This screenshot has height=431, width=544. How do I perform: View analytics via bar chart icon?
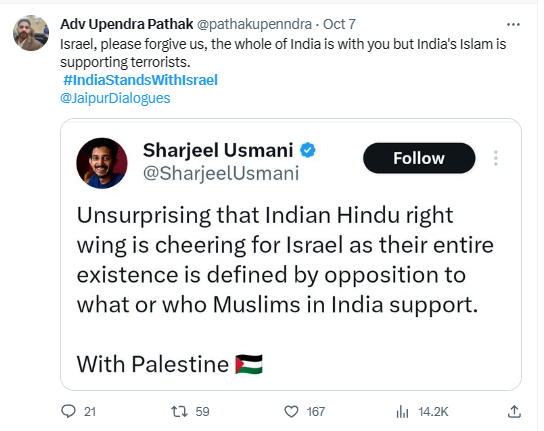[x=402, y=412]
